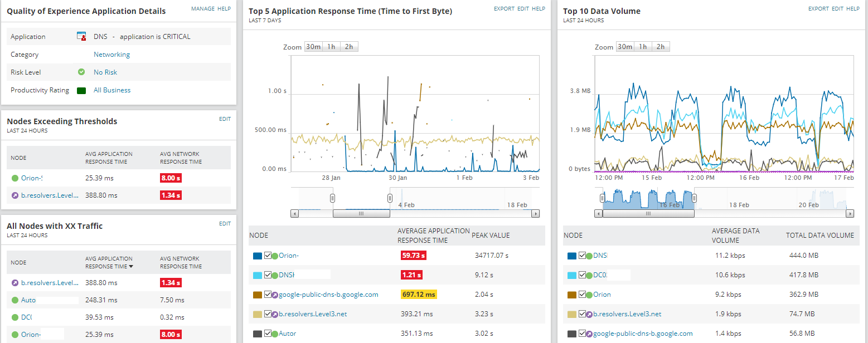
Task: Set Response Time chart zoom to 30m
Action: point(312,47)
